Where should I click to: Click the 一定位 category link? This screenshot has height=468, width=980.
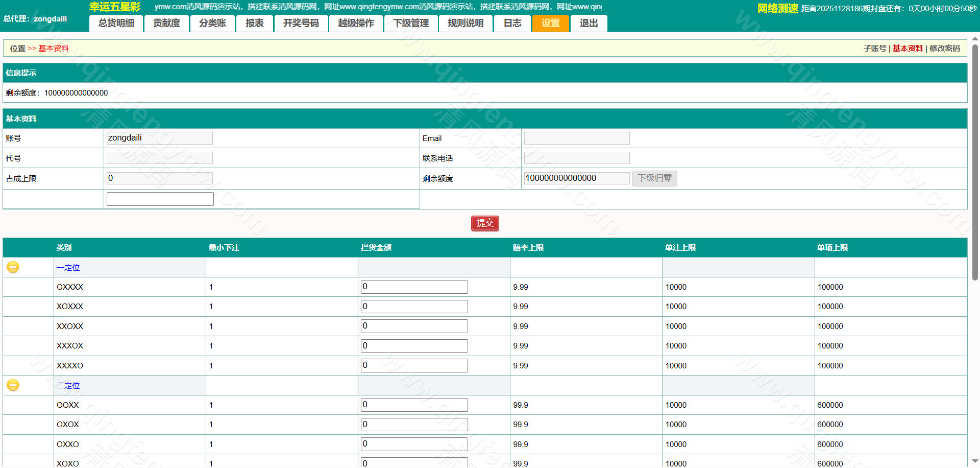click(68, 268)
